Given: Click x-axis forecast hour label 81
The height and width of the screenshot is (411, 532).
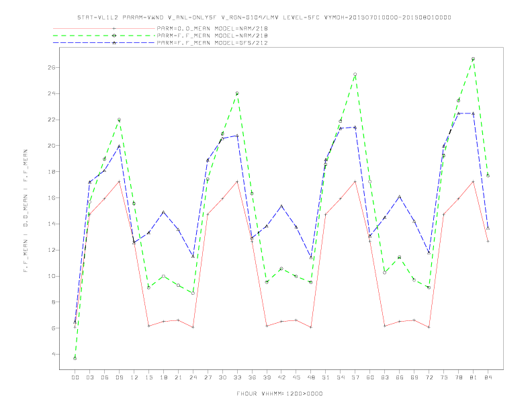Looking at the screenshot, I should click(x=474, y=377).
